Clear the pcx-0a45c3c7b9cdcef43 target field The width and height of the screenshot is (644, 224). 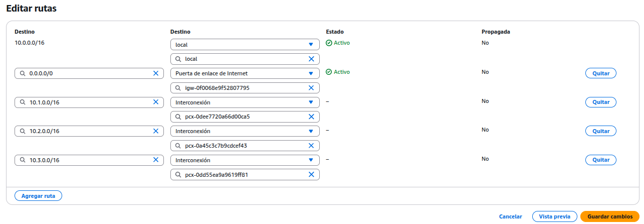pos(311,146)
